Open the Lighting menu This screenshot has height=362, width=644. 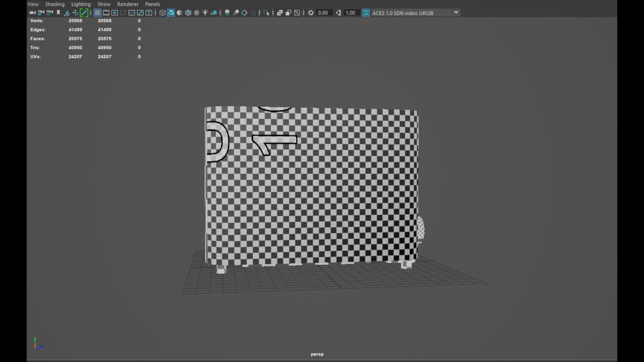pos(81,4)
